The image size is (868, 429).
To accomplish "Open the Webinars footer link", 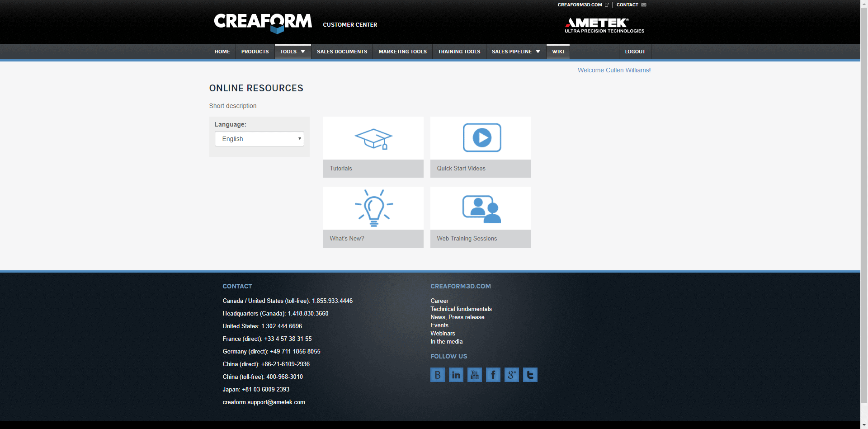I will [443, 333].
